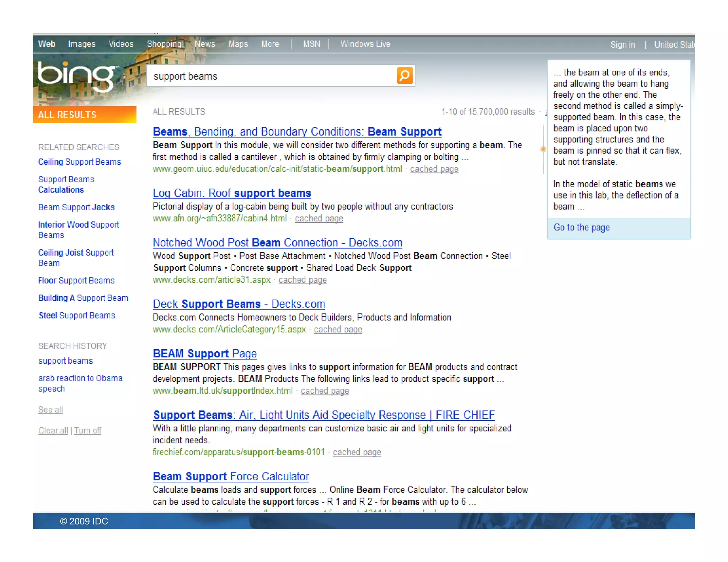The image size is (728, 562).
Task: Expand search history with See all
Action: point(50,410)
